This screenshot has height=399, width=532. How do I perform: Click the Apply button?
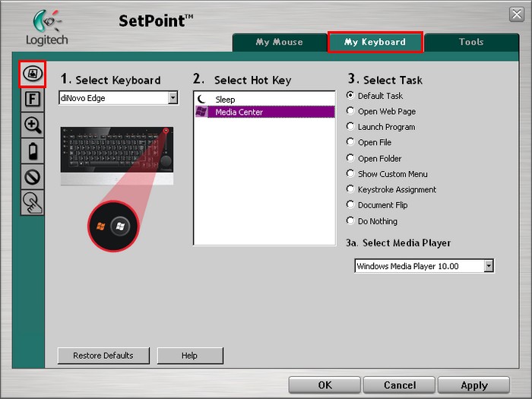coord(474,385)
